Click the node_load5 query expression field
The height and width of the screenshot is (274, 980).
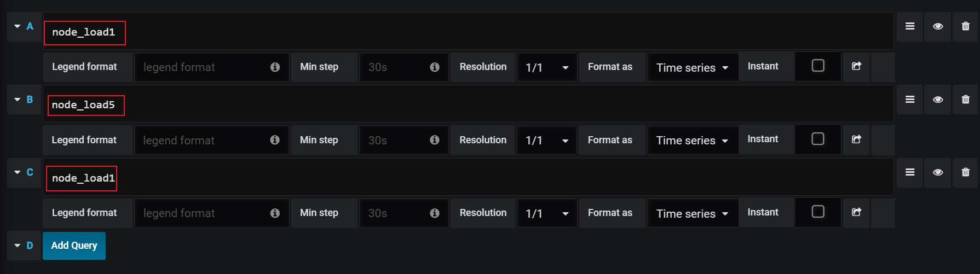pos(468,104)
